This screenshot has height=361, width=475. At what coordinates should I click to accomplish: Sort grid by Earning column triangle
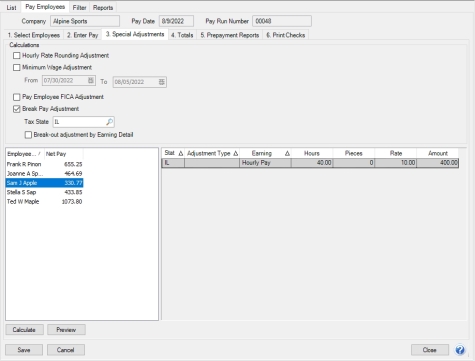coord(287,153)
